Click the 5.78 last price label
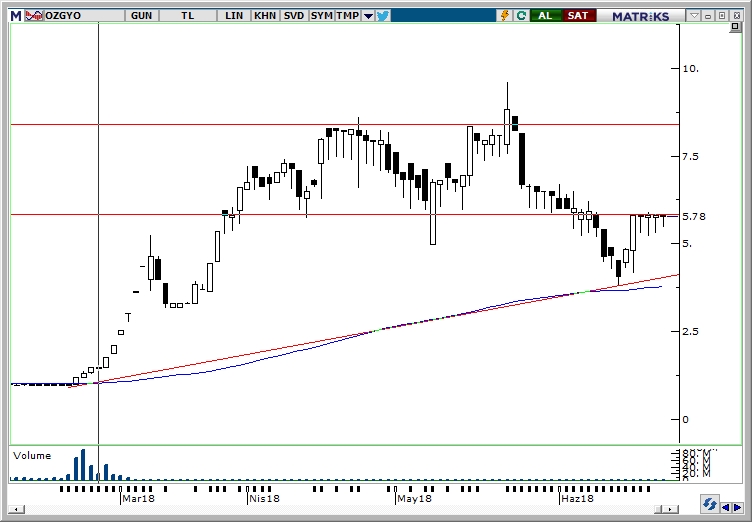The height and width of the screenshot is (522, 752). tap(693, 217)
